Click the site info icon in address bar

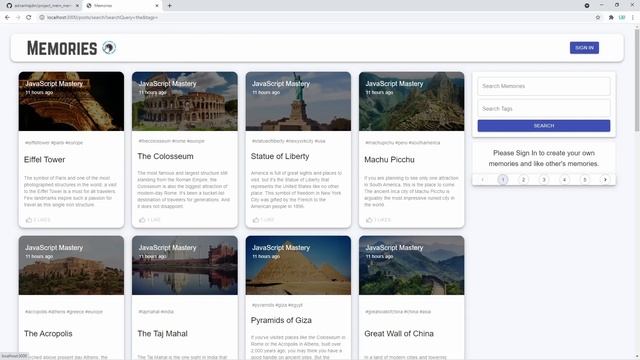point(42,18)
